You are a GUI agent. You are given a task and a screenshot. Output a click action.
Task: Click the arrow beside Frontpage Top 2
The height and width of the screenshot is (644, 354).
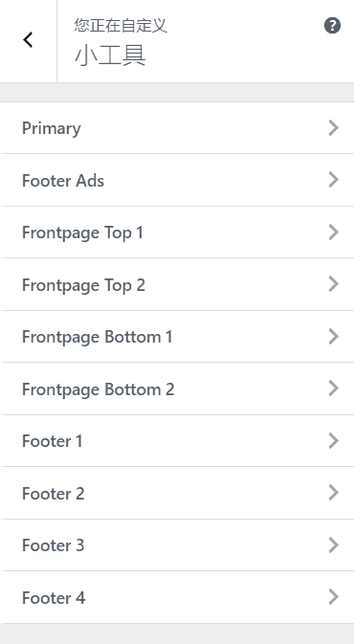[334, 284]
